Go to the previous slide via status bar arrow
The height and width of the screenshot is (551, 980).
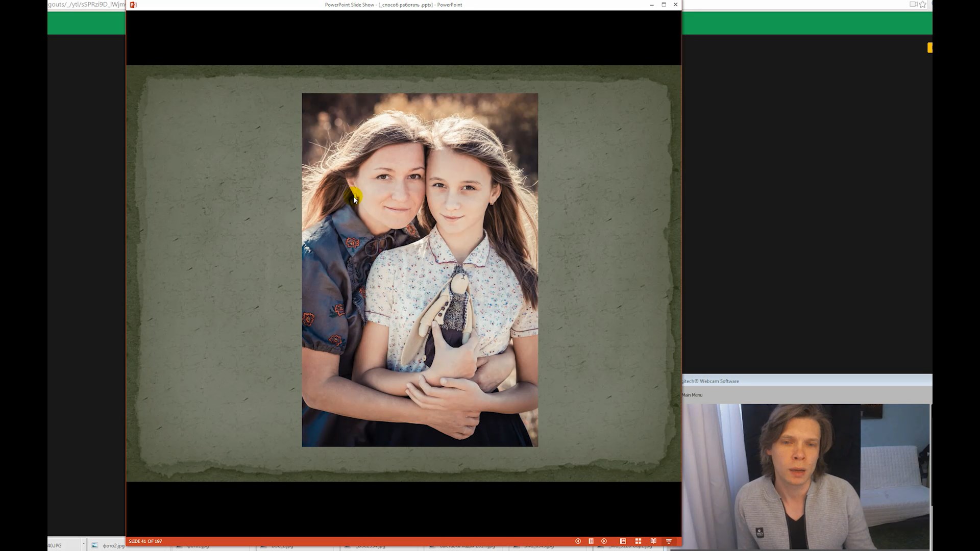578,541
